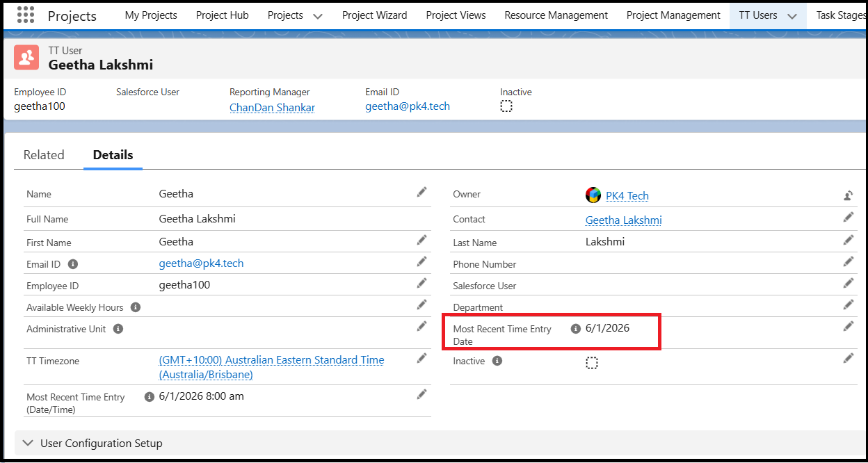This screenshot has height=463, width=868.
Task: Edit the Email ID pencil icon
Action: coord(421,261)
